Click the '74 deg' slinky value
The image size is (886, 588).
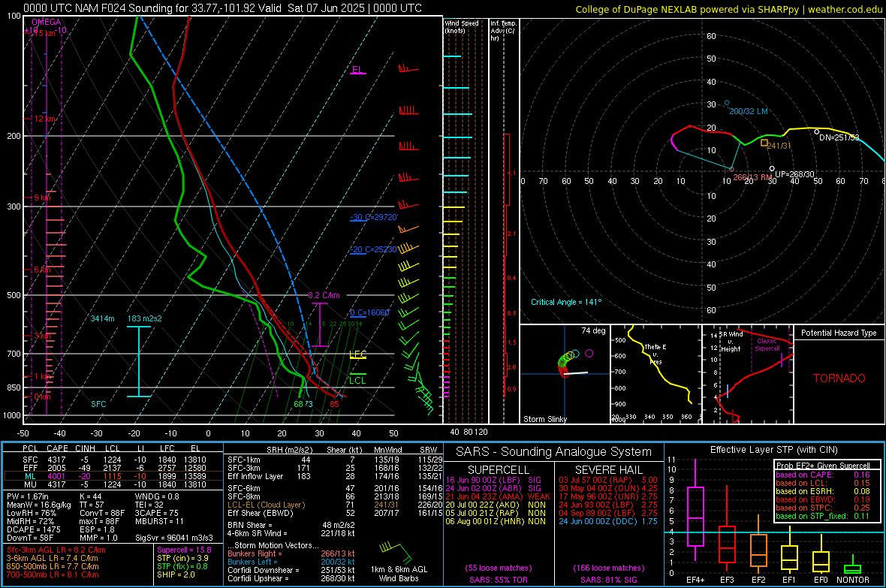coord(593,330)
